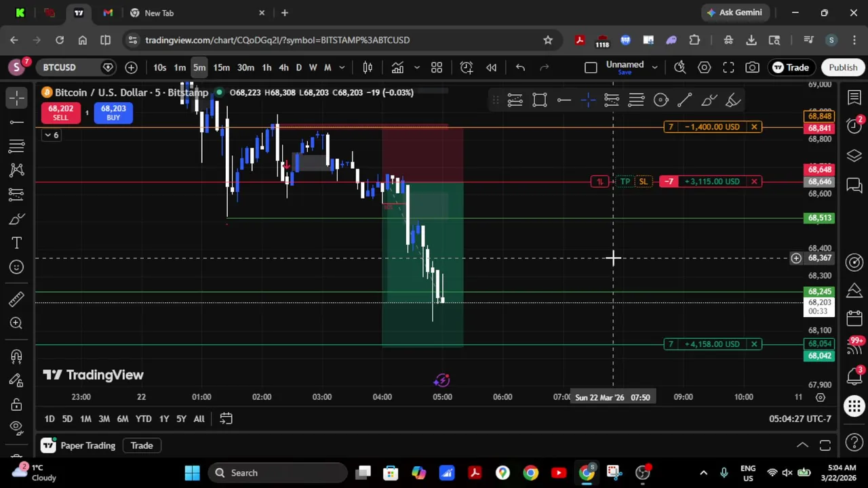
Task: Select the YTD date range
Action: [143, 419]
